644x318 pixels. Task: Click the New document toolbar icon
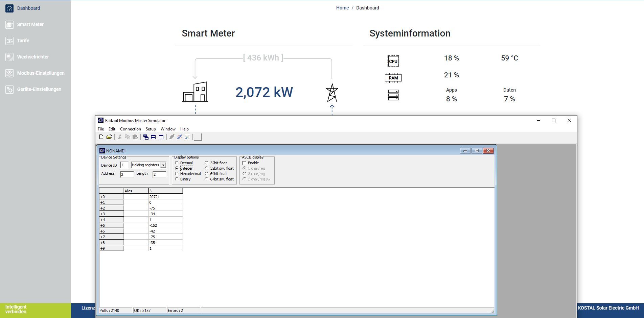click(101, 137)
